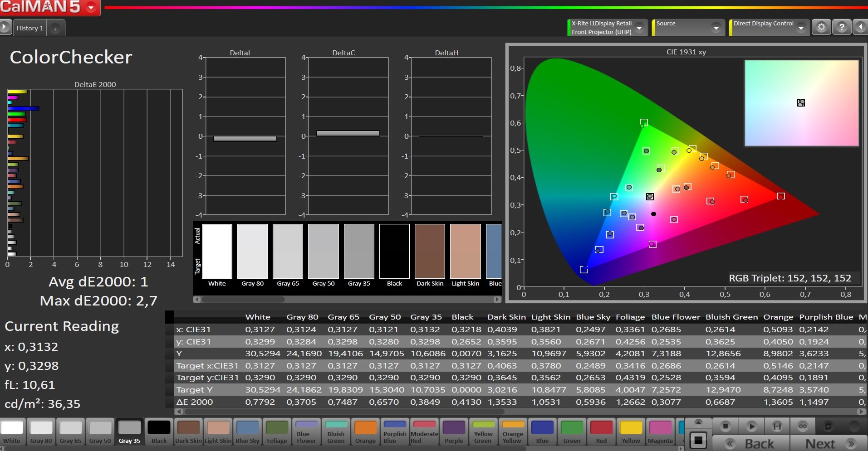
Task: Expand the left panel arrow beside History
Action: click(x=5, y=27)
